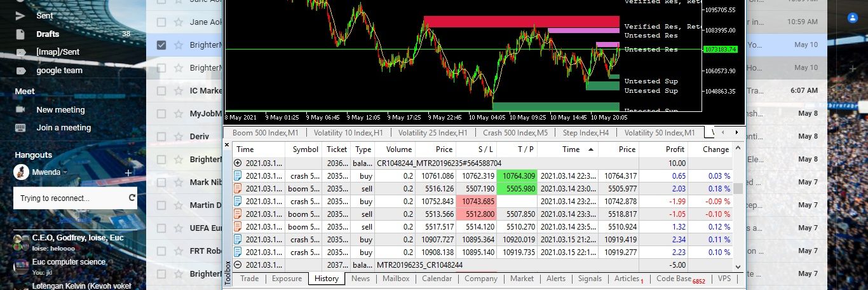Screen dimensions: 868x290
Task: Switch to Boom 500 Index,M1 chart tab
Action: tap(266, 133)
